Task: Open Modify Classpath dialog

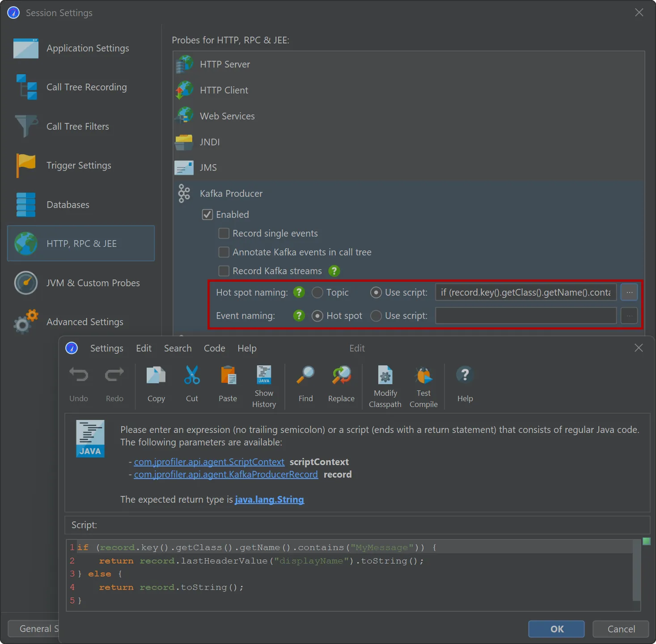Action: [x=385, y=386]
